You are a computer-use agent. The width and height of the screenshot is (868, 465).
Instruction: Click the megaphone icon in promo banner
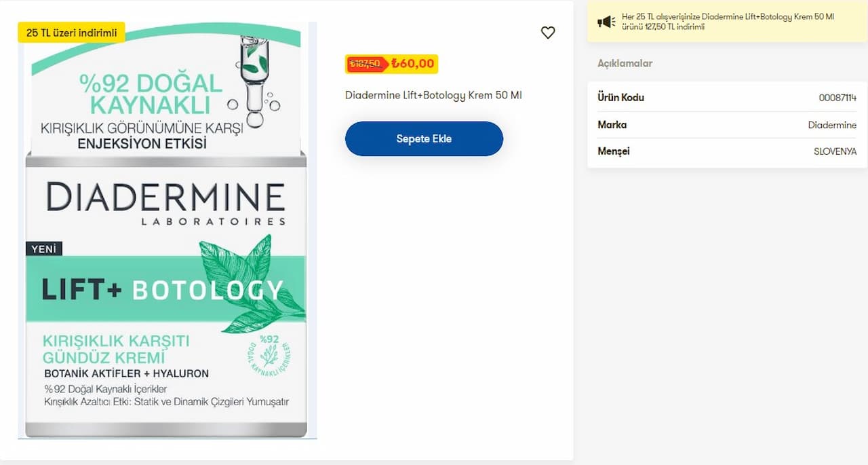(x=606, y=22)
